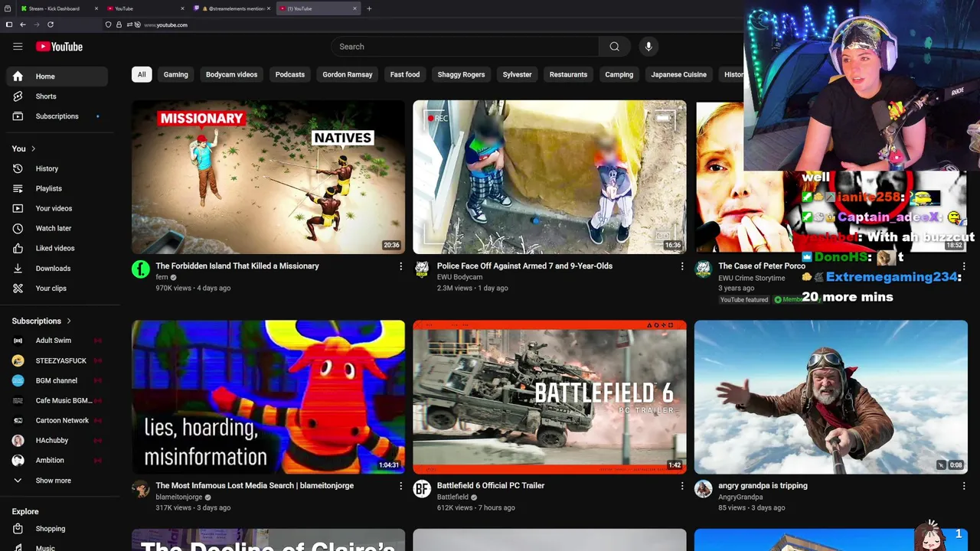Expand the Subscriptions section heading chevron
Image resolution: width=980 pixels, height=551 pixels.
68,321
